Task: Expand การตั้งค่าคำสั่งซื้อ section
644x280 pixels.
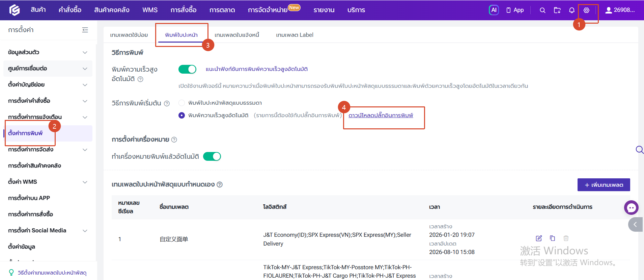Action: 48,101
